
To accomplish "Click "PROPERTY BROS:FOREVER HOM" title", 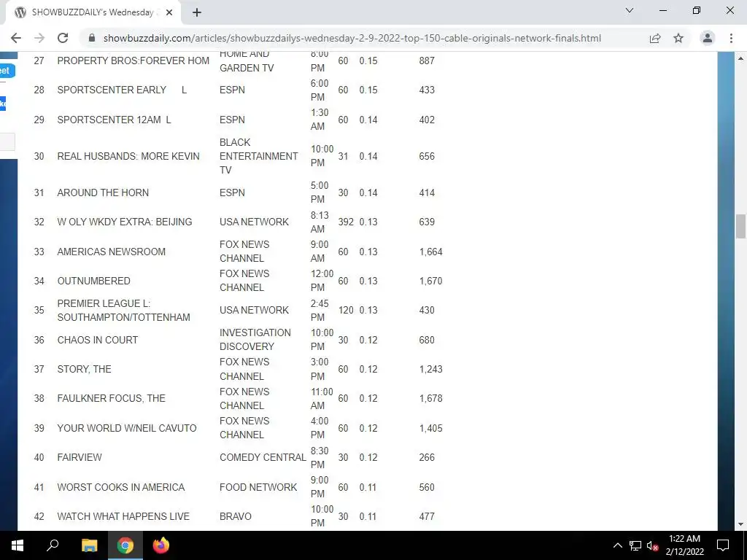I will [133, 61].
